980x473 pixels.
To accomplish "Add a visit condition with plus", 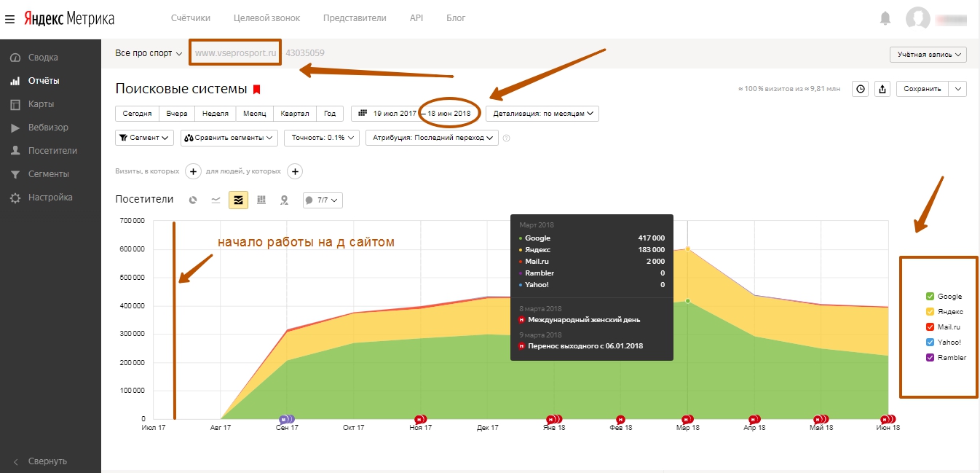I will point(193,171).
